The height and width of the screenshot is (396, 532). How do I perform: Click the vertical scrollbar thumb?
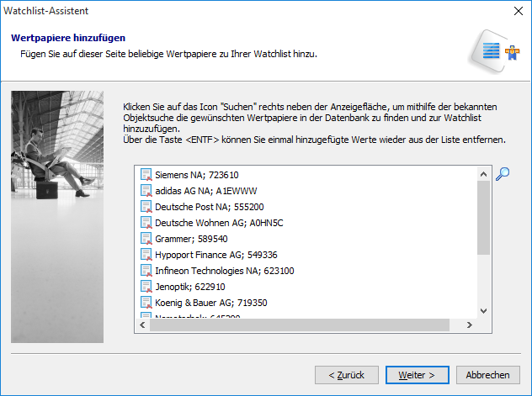[x=483, y=217]
